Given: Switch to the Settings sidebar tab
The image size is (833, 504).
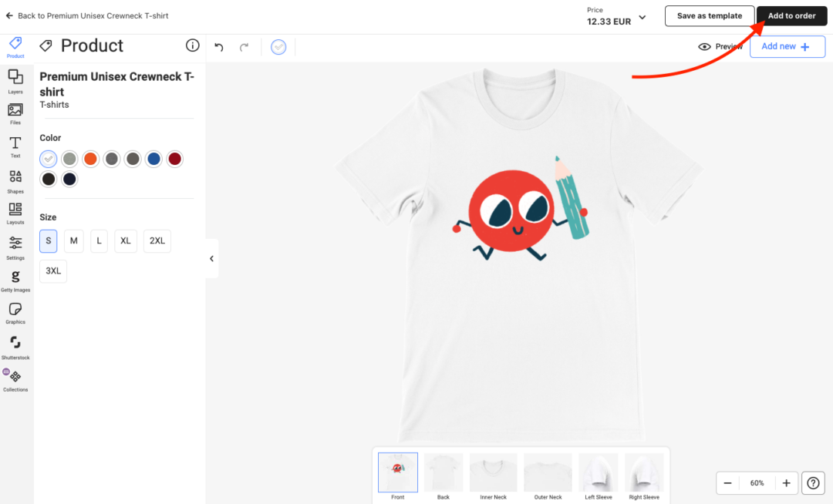Looking at the screenshot, I should tap(15, 247).
